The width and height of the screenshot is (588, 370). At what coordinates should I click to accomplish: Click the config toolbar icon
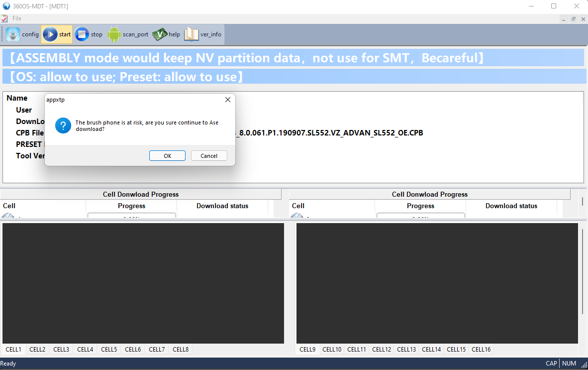point(13,34)
